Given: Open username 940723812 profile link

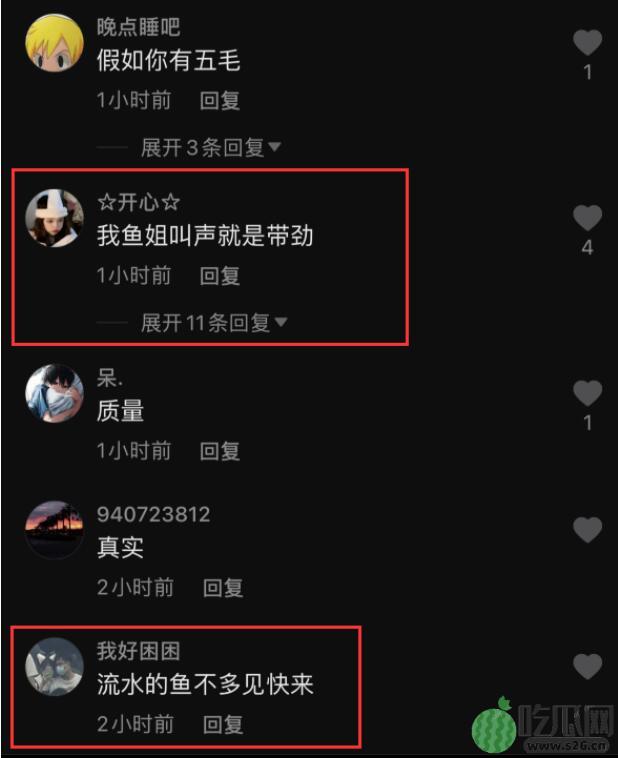Looking at the screenshot, I should point(153,514).
